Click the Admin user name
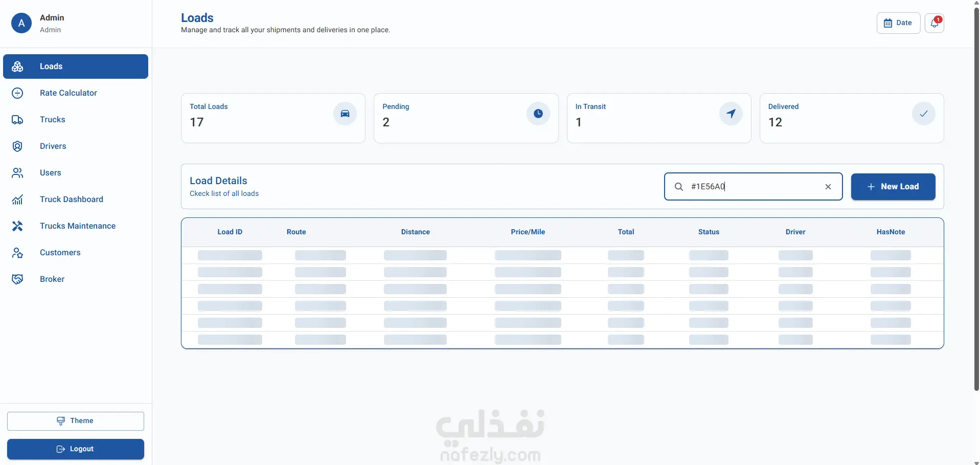 coord(52,18)
